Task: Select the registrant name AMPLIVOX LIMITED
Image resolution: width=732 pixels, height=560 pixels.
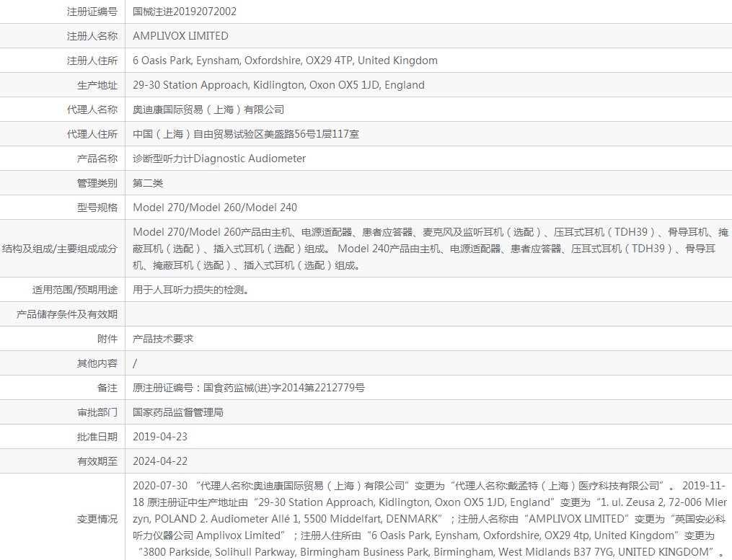Action: tap(180, 36)
